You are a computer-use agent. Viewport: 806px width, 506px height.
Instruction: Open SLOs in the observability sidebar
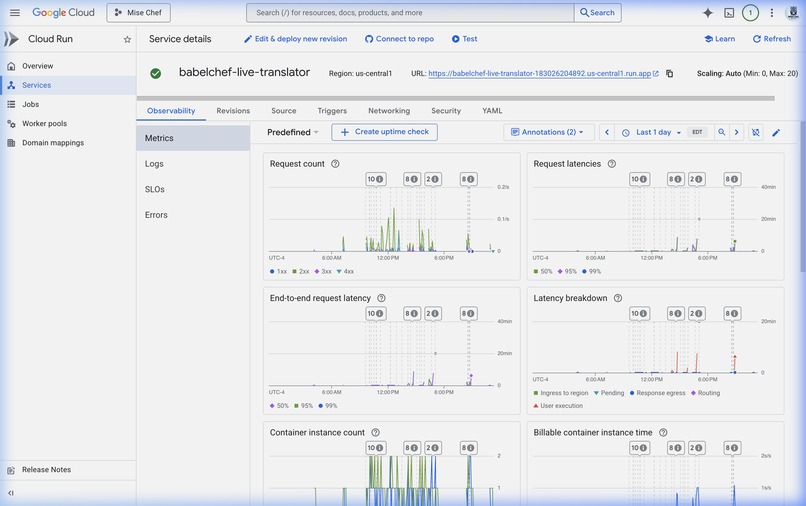tap(193, 189)
